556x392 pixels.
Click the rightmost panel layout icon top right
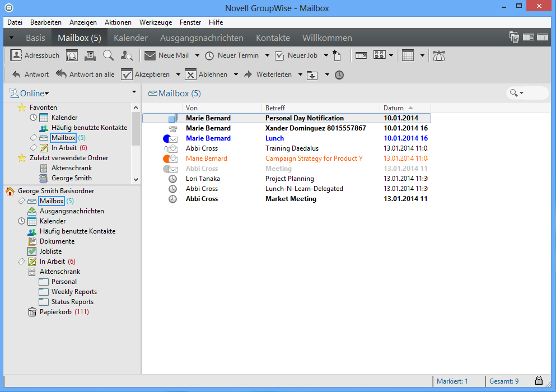pos(543,38)
